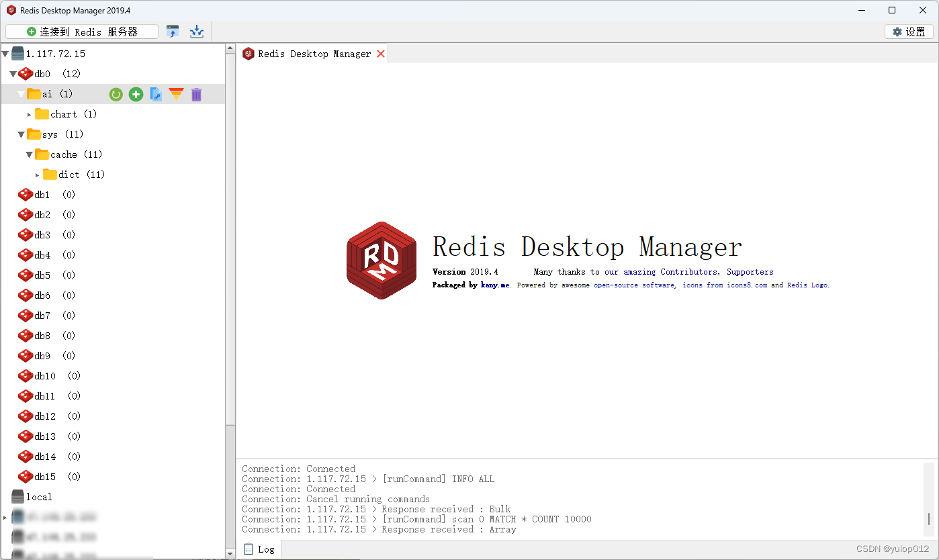Select db12 (0) in the tree
The height and width of the screenshot is (560, 939).
pyautogui.click(x=113, y=416)
